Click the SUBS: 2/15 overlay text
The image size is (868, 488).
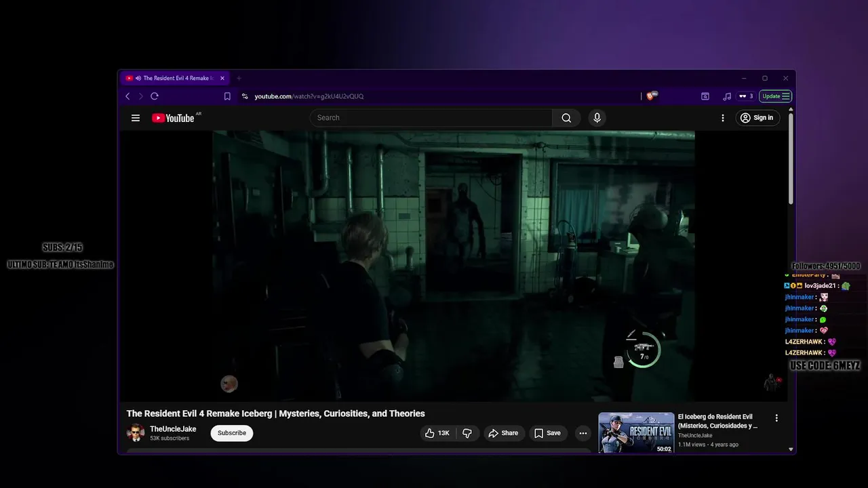point(62,247)
